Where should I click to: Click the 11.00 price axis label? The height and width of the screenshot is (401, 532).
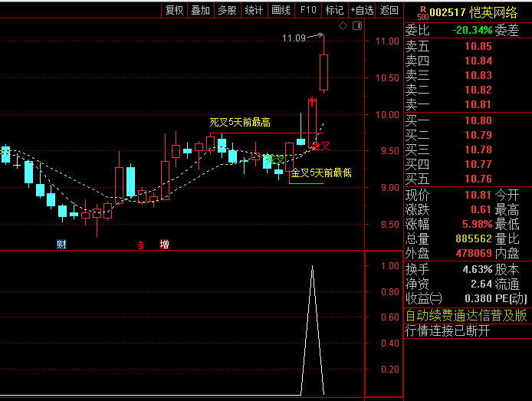(x=387, y=41)
